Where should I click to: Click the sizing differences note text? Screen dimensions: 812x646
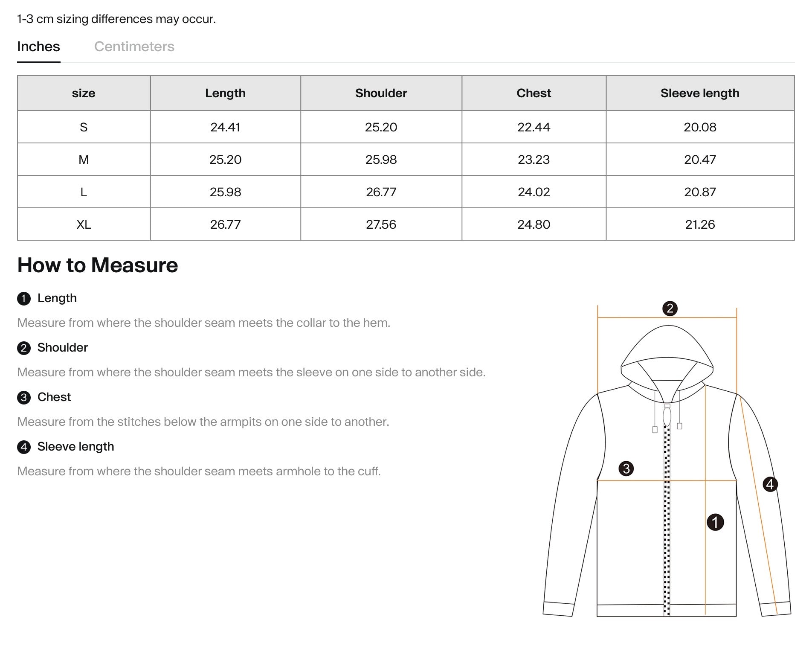[x=116, y=19]
